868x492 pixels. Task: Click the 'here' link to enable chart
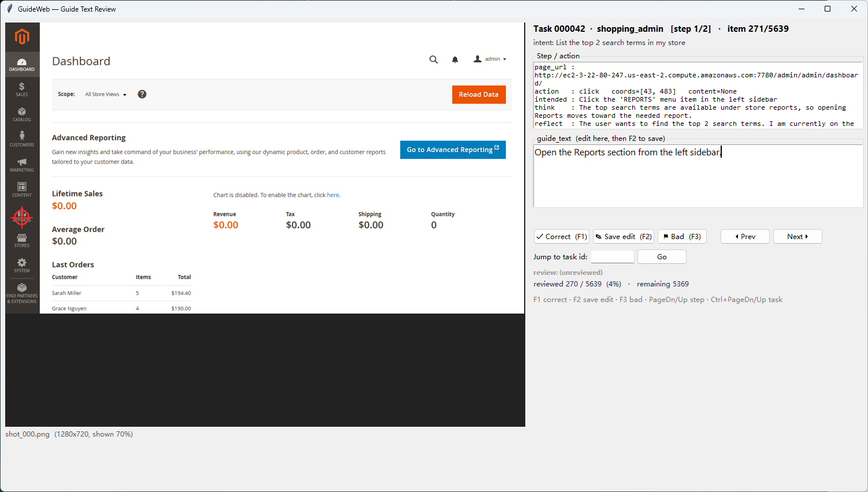333,195
